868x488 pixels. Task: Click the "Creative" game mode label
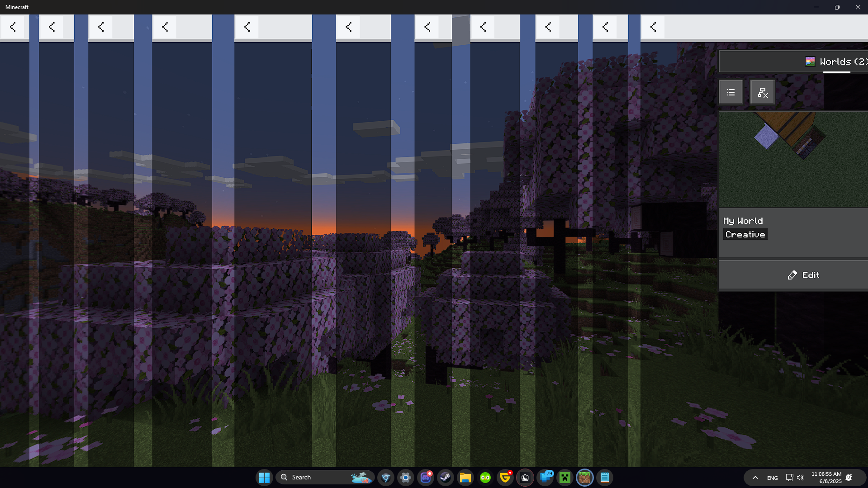pos(745,234)
